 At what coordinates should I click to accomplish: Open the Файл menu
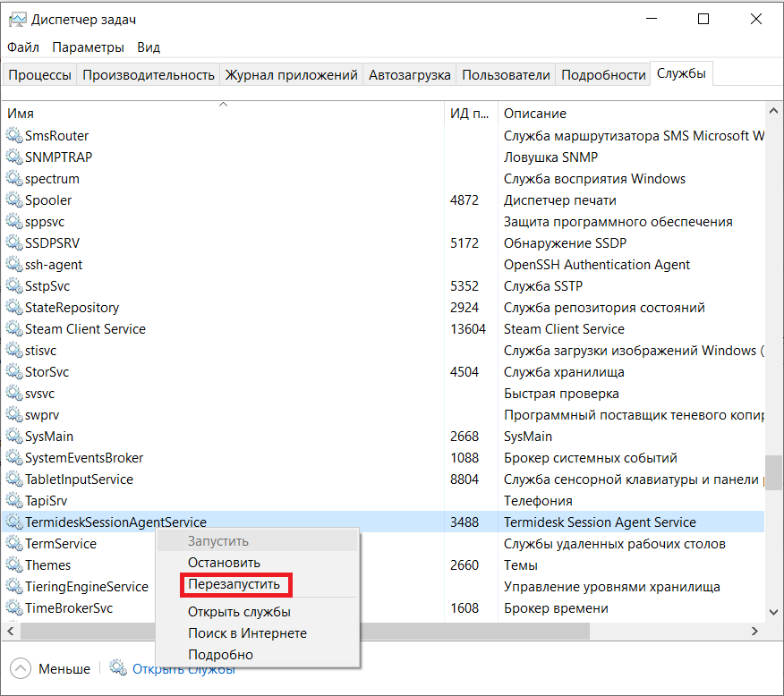pos(23,47)
